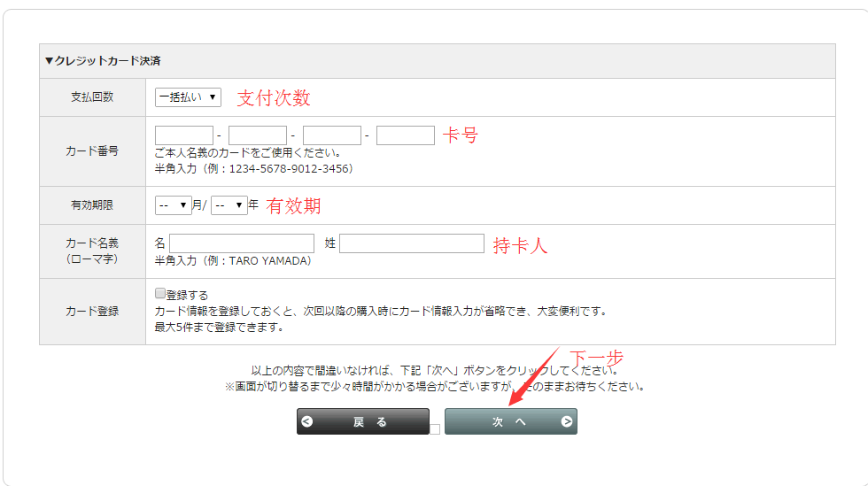
Task: Click the small empty box between the buttons
Action: pos(435,429)
